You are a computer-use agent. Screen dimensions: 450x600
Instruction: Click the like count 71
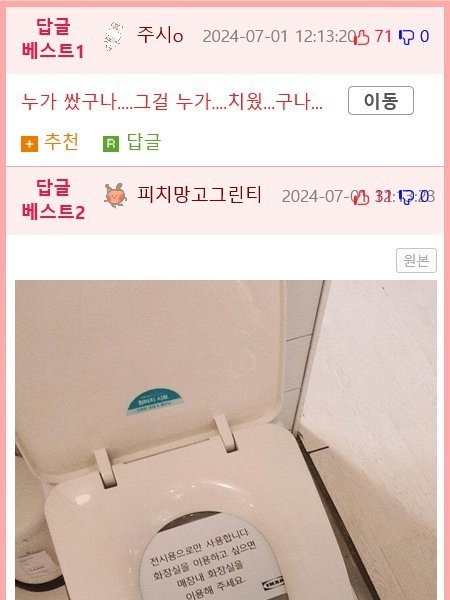pos(383,37)
